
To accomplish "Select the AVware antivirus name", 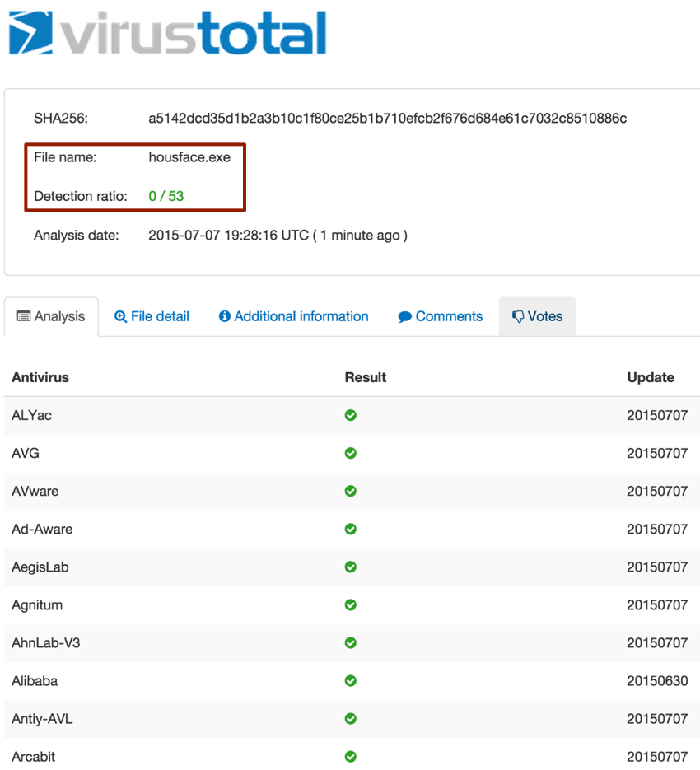I will (x=35, y=491).
